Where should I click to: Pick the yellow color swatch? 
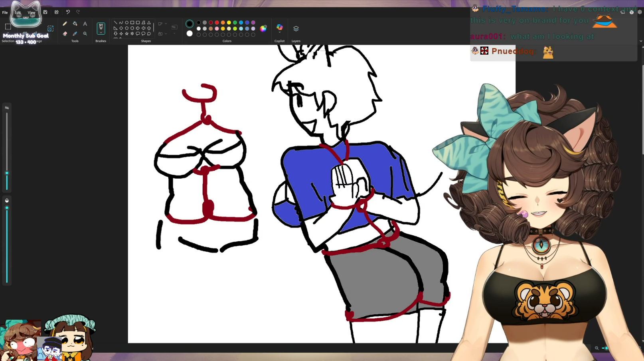click(229, 23)
